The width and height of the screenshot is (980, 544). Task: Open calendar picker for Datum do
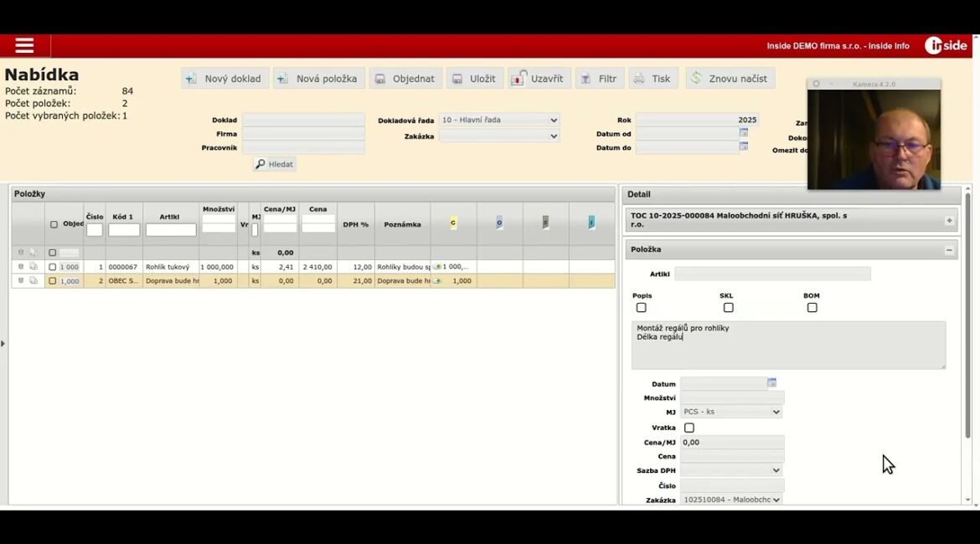coord(743,146)
